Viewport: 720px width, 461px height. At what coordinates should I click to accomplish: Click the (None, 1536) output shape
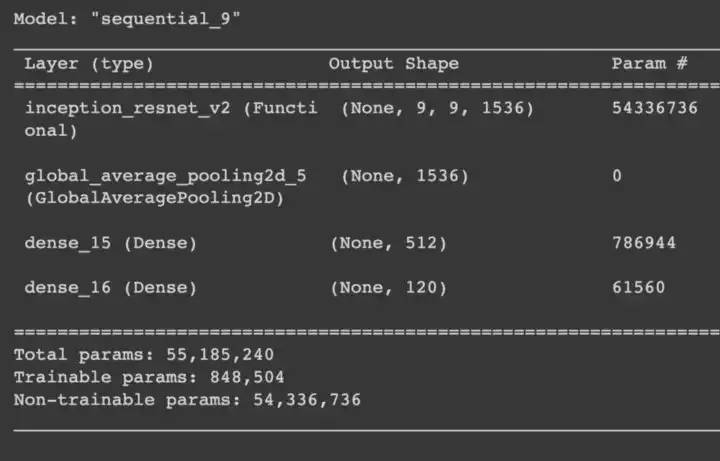404,176
